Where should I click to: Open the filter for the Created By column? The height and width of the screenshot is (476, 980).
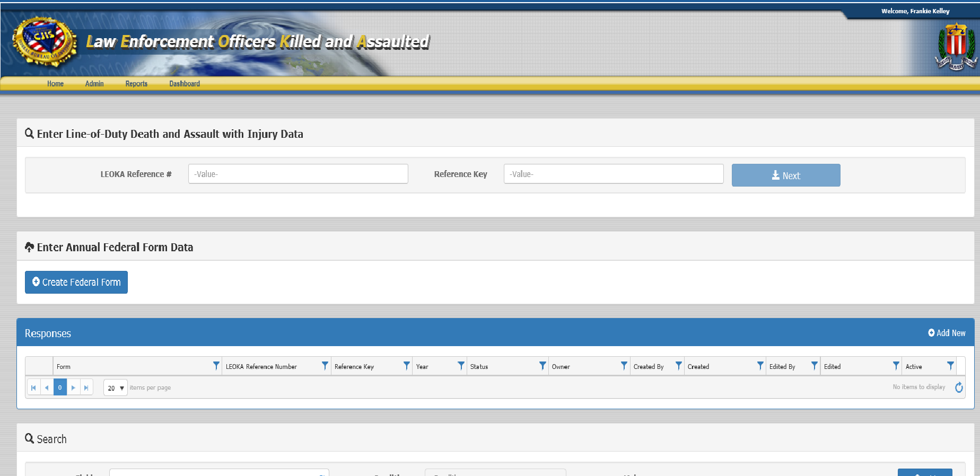(x=679, y=366)
